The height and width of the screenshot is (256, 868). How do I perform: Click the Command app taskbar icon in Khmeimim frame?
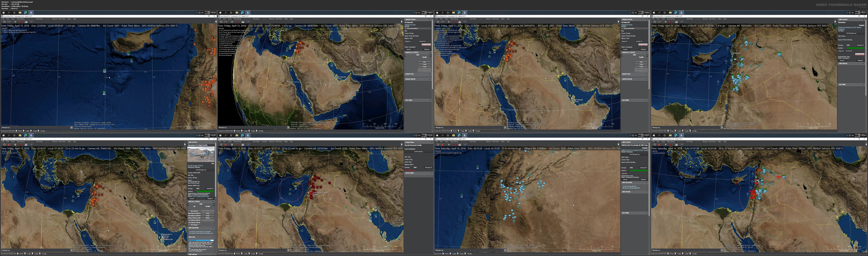pos(681,13)
